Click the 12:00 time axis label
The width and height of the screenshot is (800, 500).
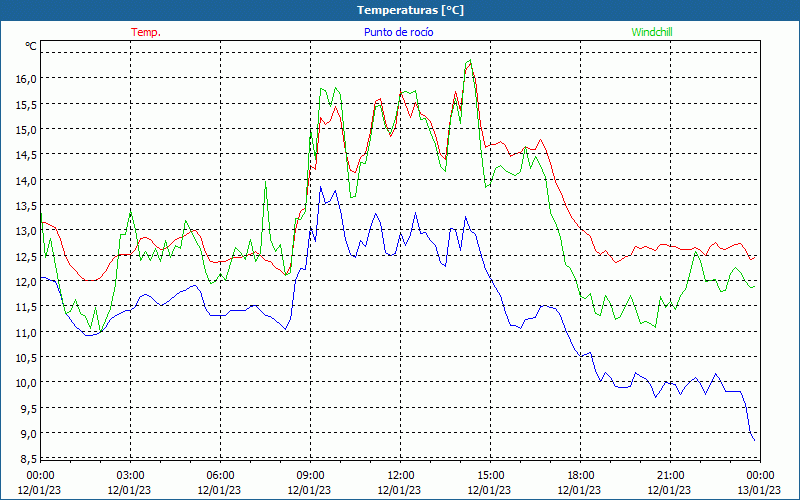pos(401,476)
